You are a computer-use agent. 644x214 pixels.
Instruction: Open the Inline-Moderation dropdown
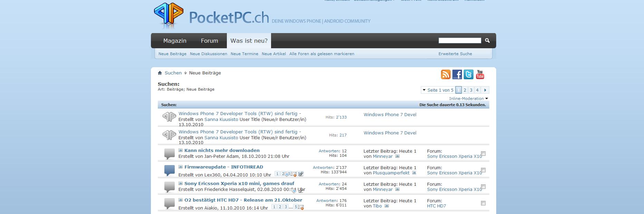click(469, 99)
